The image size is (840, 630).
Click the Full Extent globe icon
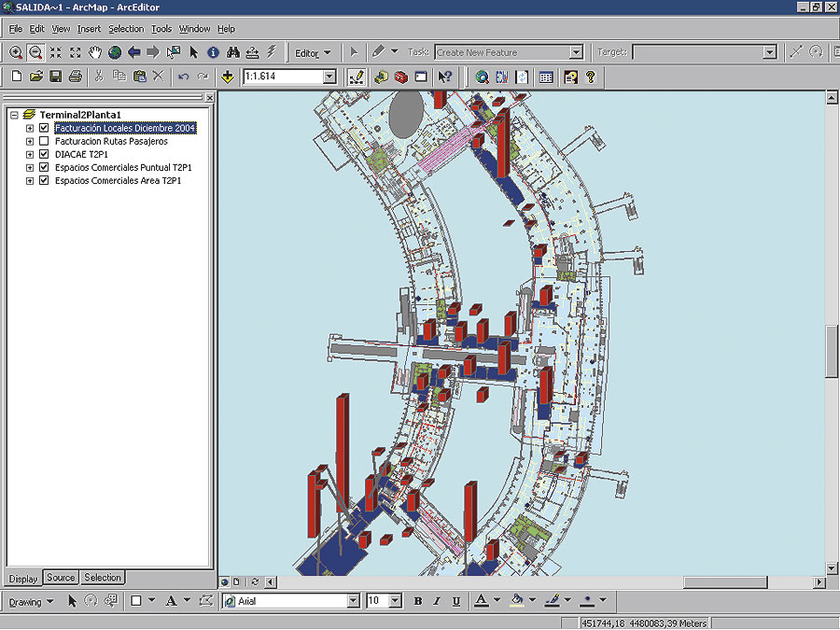coord(115,53)
